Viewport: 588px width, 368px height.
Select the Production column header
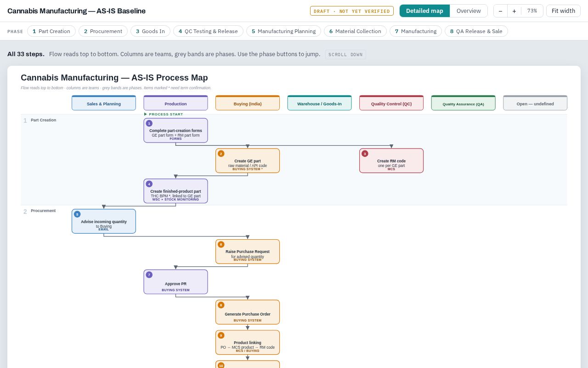(175, 103)
